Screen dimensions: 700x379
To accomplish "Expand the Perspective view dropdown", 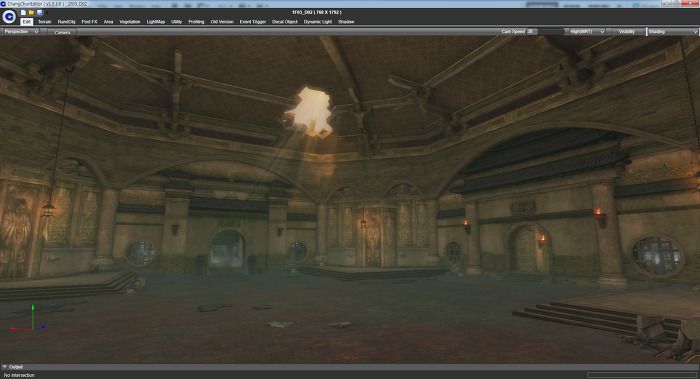I will pos(21,32).
